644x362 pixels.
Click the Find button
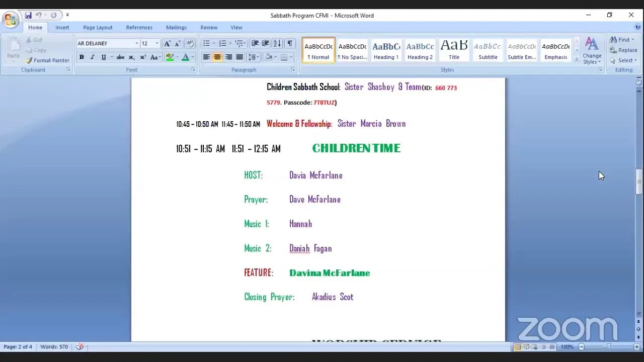(622, 40)
